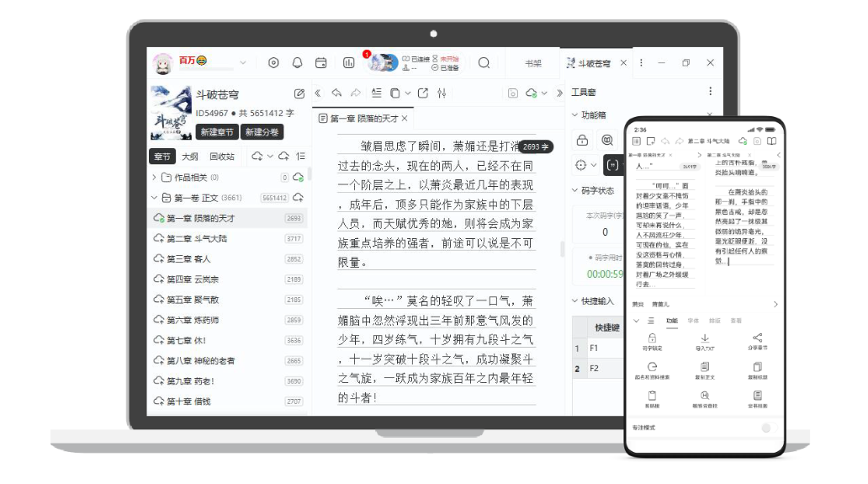
Task: Expand the 作品相关 folder
Action: click(155, 178)
